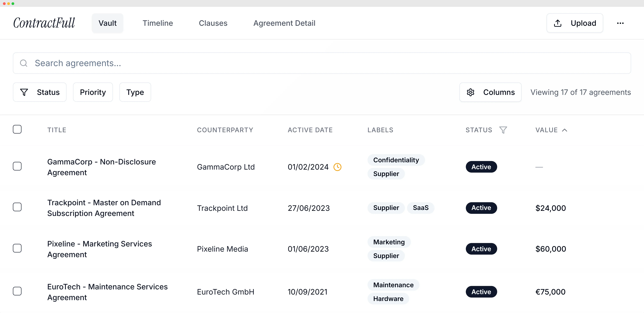Click the LABELS column header
This screenshot has height=313, width=644.
point(380,130)
